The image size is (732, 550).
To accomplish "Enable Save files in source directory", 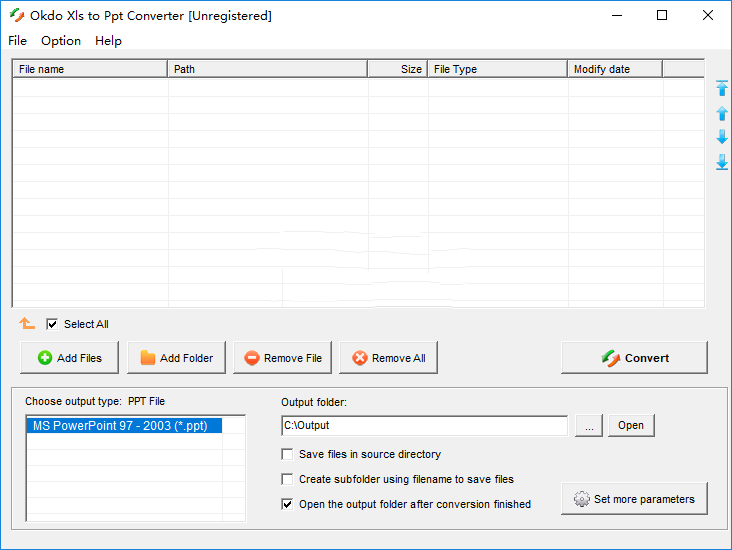I will [x=287, y=454].
